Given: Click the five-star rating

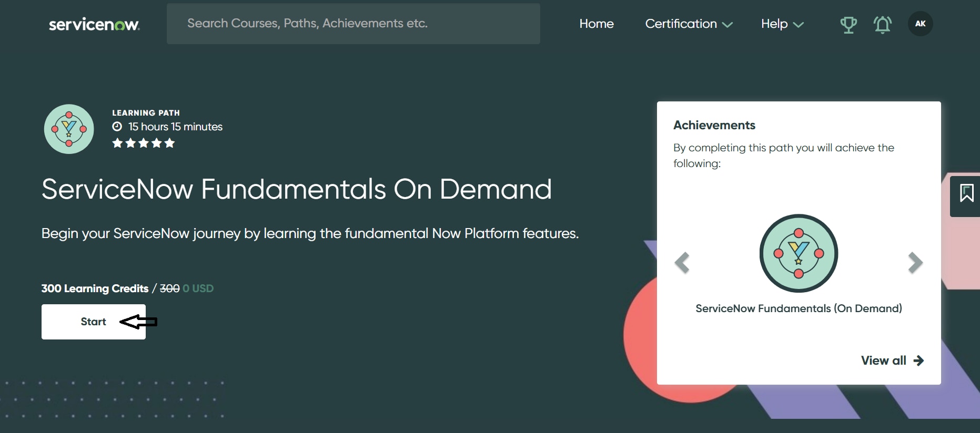Looking at the screenshot, I should coord(143,143).
